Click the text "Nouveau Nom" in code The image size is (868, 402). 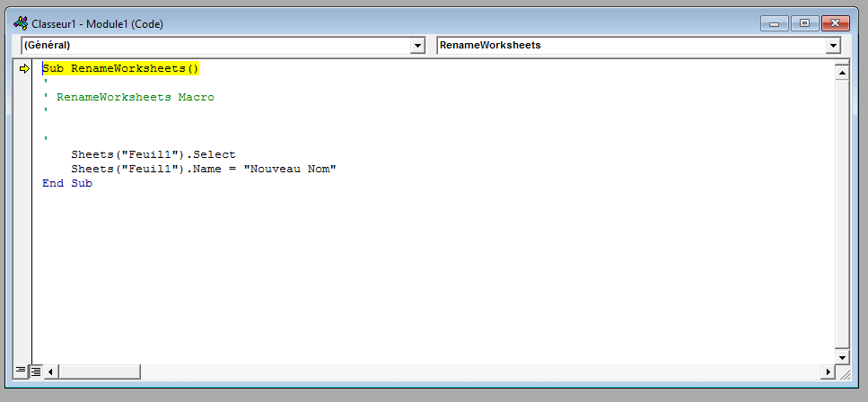pos(290,169)
